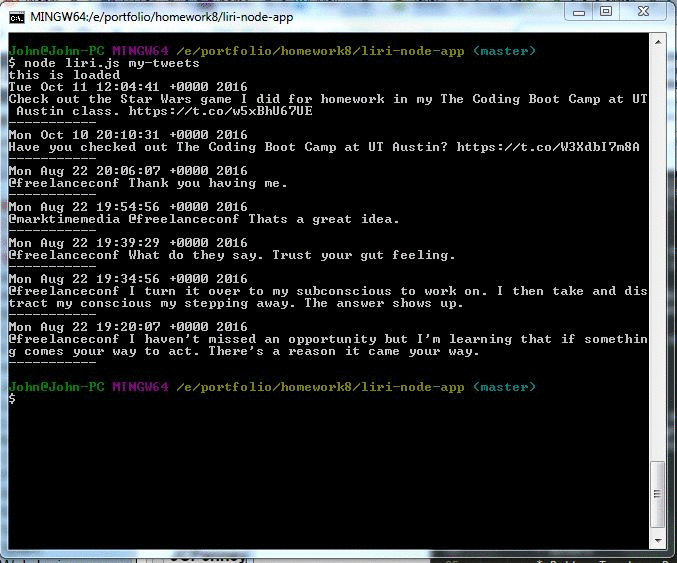Maximize the MINGW64 terminal window
This screenshot has height=563, width=677.
point(606,12)
